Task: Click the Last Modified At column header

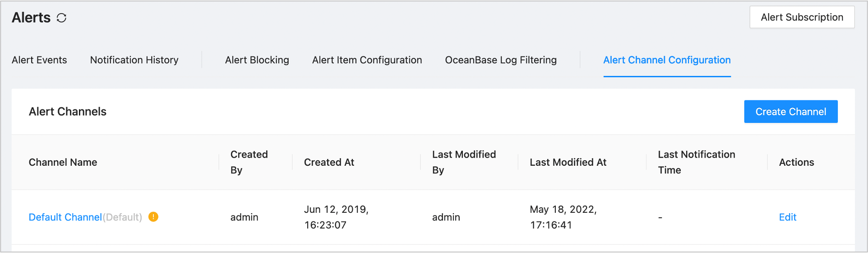Action: [x=568, y=162]
